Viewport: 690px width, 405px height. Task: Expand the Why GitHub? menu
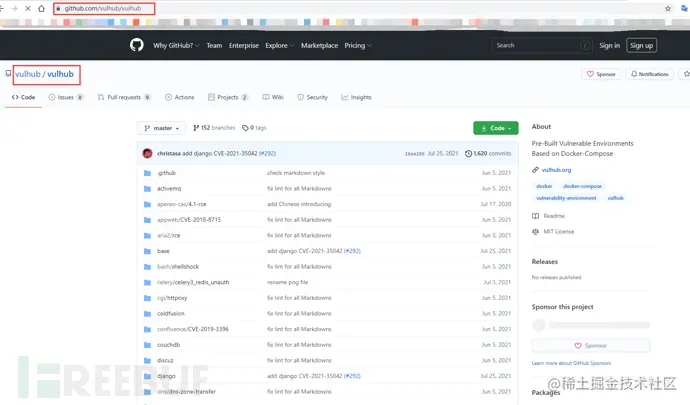click(176, 45)
